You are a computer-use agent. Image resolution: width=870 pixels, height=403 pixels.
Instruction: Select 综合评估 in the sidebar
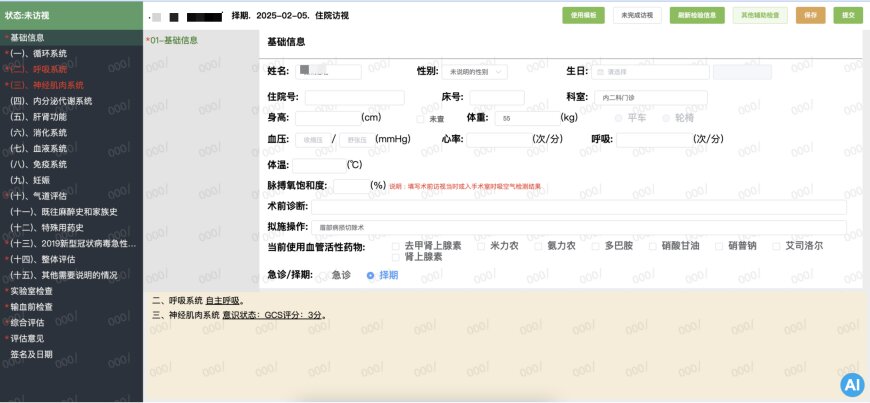point(29,322)
